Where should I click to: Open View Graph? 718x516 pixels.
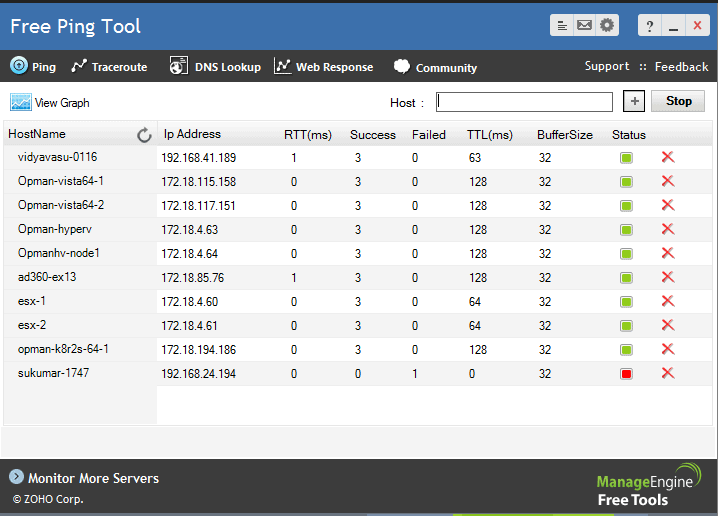pyautogui.click(x=49, y=103)
